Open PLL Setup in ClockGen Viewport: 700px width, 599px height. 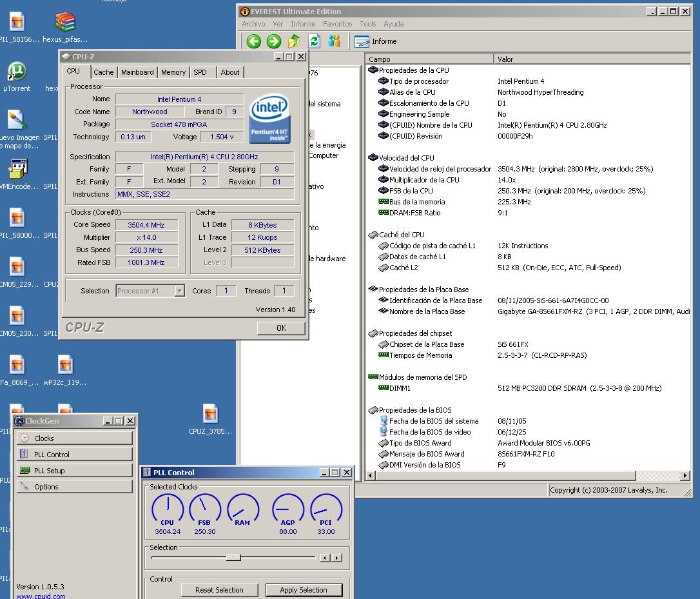click(75, 470)
